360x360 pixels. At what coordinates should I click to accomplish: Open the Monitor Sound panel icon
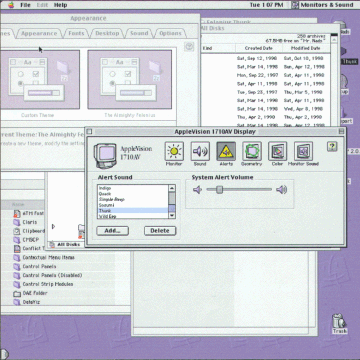click(303, 151)
